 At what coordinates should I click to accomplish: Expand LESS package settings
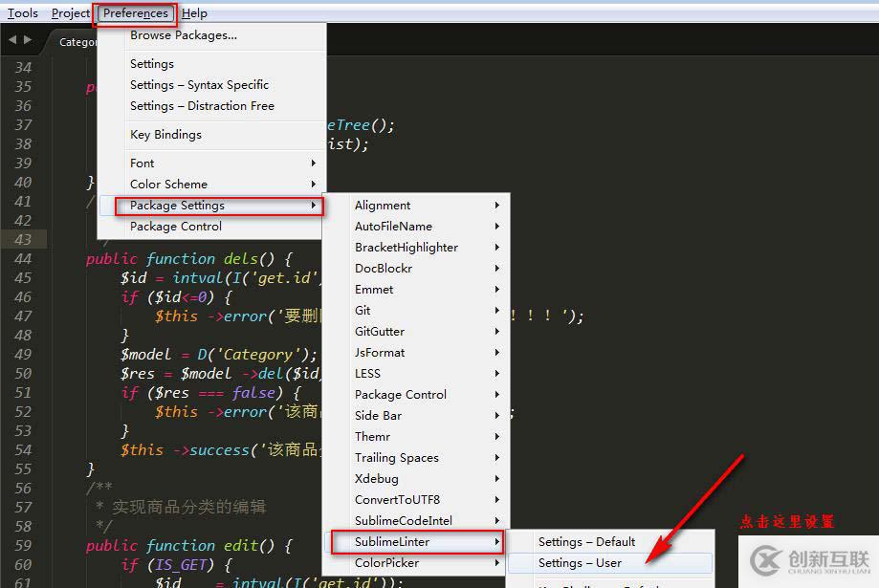416,374
